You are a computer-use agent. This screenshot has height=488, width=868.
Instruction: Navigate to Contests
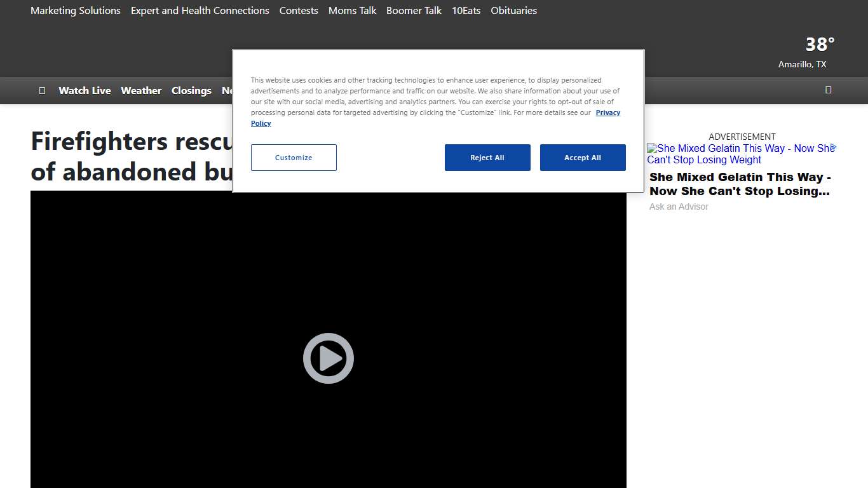pos(299,11)
